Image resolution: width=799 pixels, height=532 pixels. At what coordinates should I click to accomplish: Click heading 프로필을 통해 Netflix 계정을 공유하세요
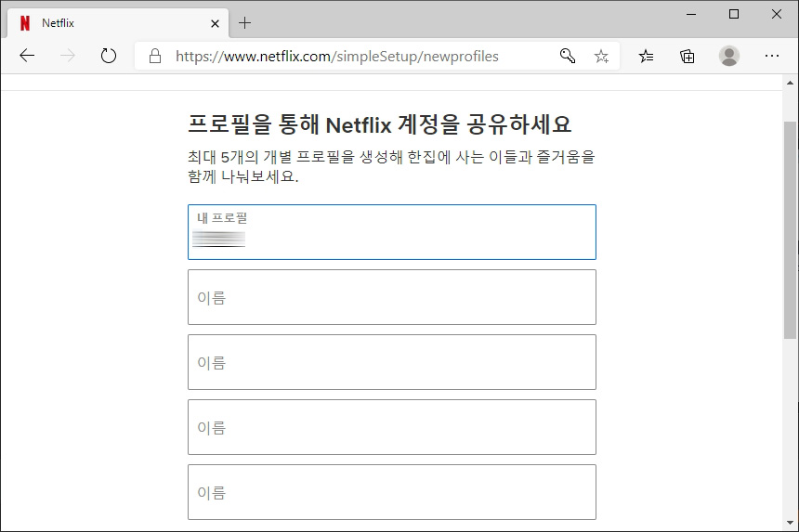pyautogui.click(x=380, y=124)
